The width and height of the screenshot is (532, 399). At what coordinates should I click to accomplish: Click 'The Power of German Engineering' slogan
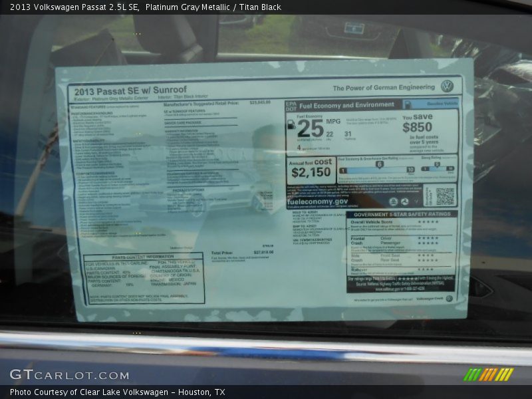384,88
